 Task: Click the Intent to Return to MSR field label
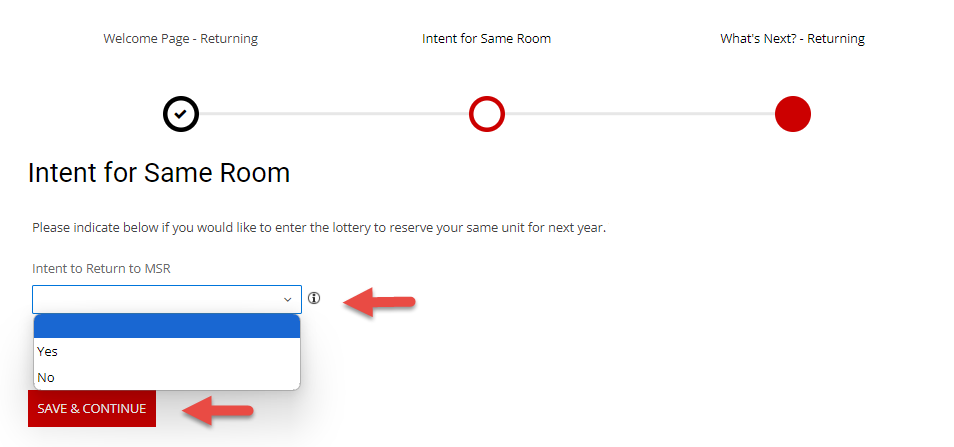click(102, 267)
